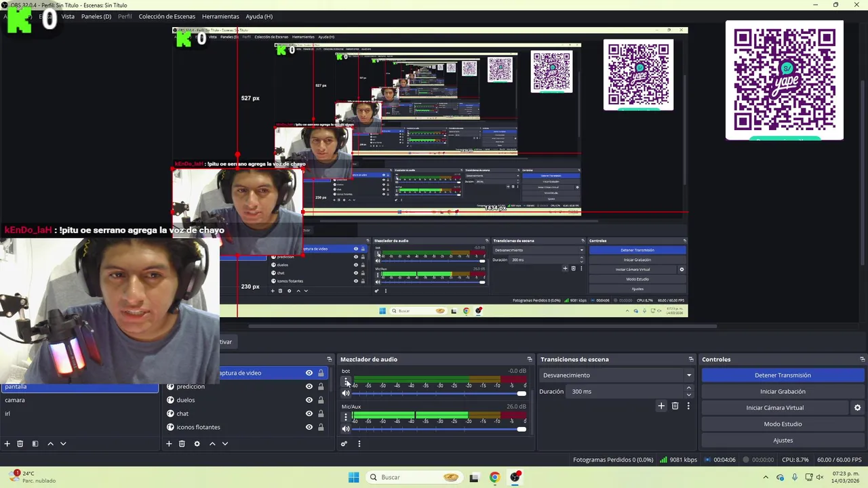Viewport: 868px width, 488px height.
Task: Hide the iconos flotantes source eye
Action: point(309,427)
